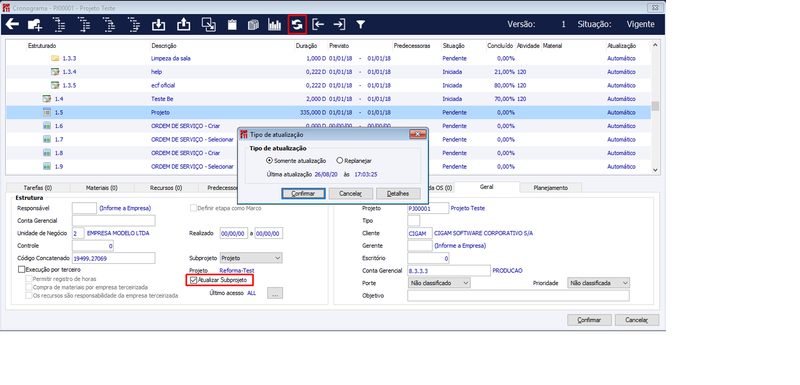Screen dimensions: 800x385
Task: Click the bar chart toolbar icon
Action: point(274,24)
